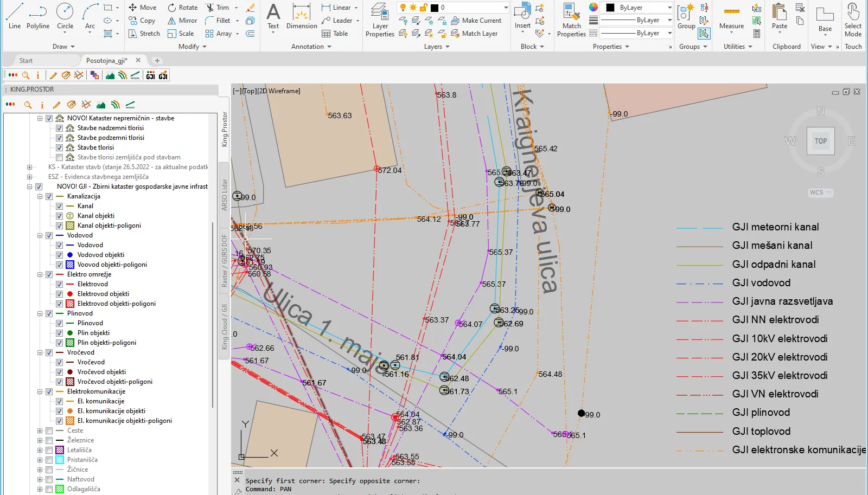
Task: Open the King.Prostor side tab
Action: pos(225,129)
